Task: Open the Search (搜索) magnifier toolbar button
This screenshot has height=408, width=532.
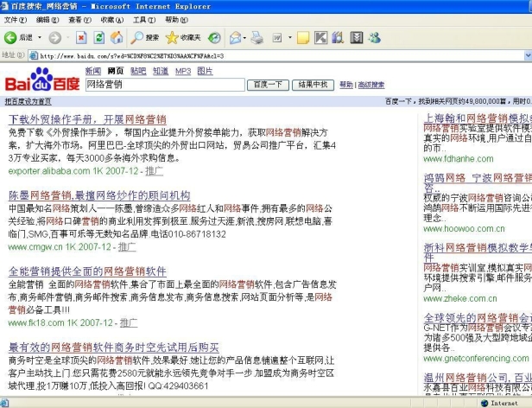Action: (145, 38)
